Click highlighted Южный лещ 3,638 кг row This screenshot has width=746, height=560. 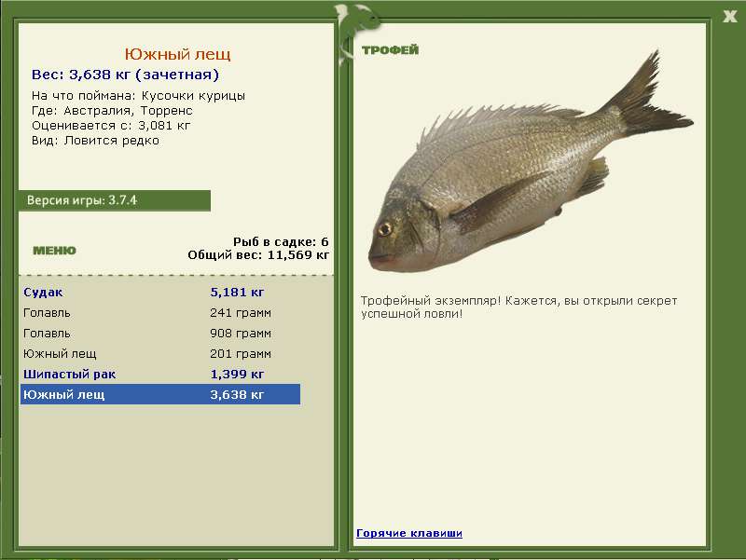pos(159,395)
